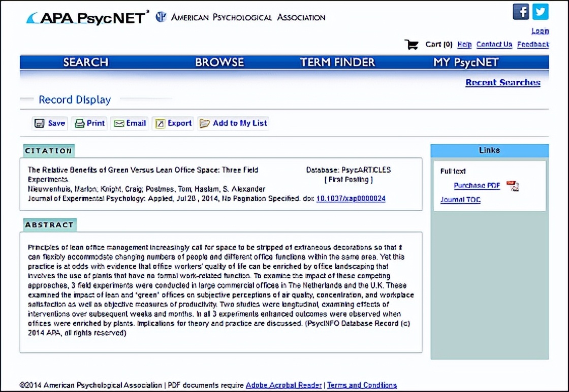The image size is (569, 392).
Task: Click the shopping cart icon
Action: (412, 45)
